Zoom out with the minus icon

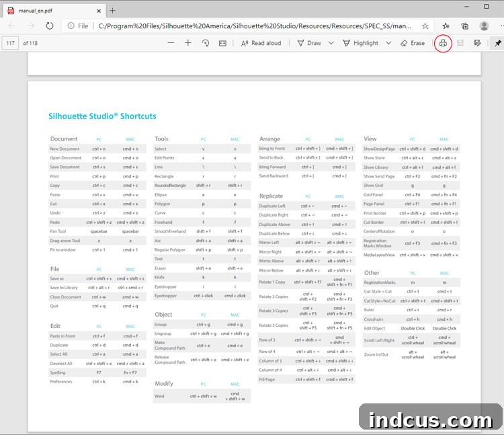coord(171,43)
